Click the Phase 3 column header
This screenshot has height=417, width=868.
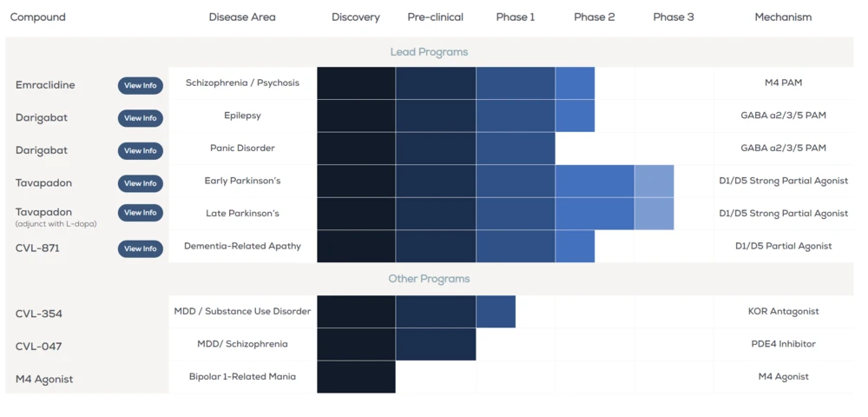click(674, 17)
